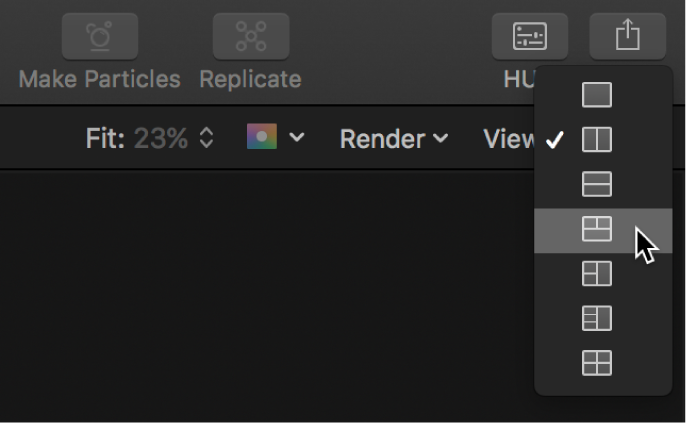Click the Replicate text label
Screen dimensions: 686x423
[x=250, y=79]
